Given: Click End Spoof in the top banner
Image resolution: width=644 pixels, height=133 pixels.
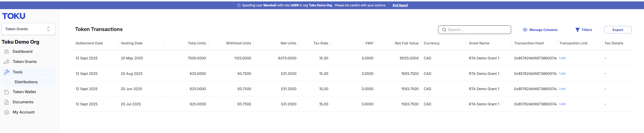Looking at the screenshot, I should pos(400,5).
